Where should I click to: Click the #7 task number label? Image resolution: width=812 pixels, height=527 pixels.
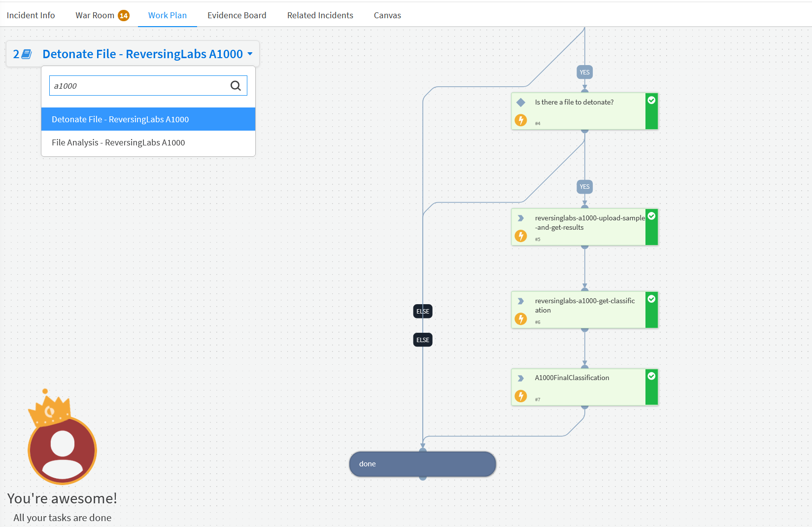click(x=538, y=400)
